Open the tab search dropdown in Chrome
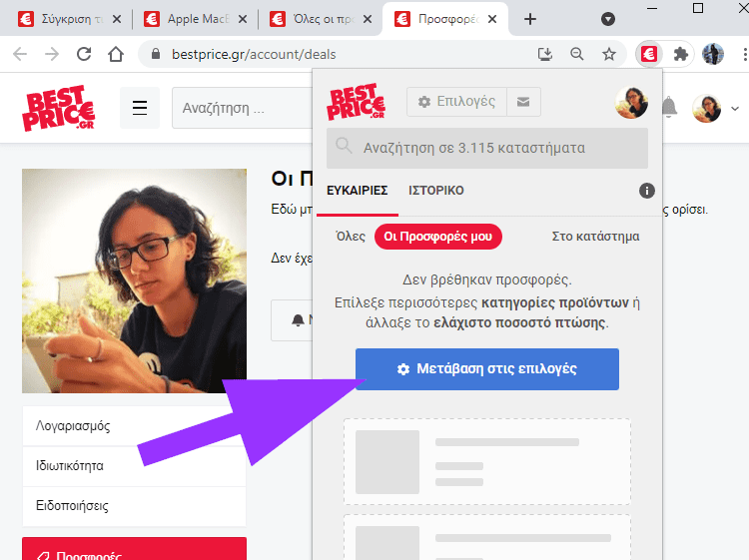Viewport: 749px width, 560px height. [607, 19]
